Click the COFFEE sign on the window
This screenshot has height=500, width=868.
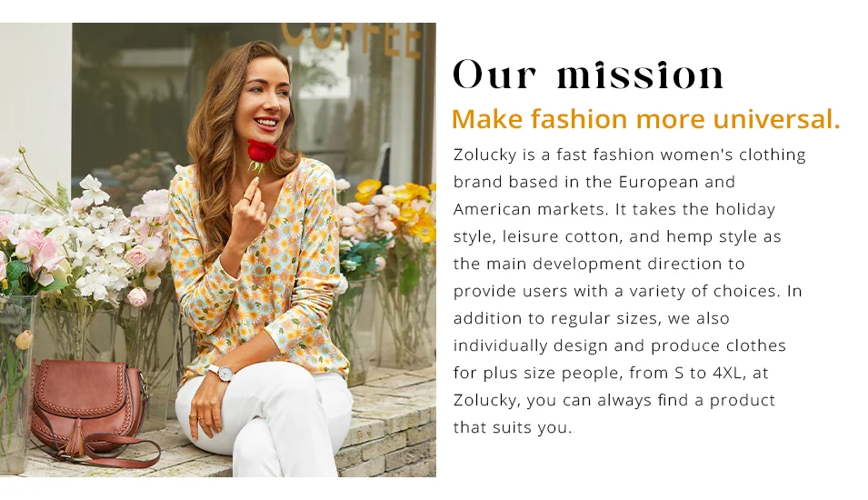pos(352,39)
